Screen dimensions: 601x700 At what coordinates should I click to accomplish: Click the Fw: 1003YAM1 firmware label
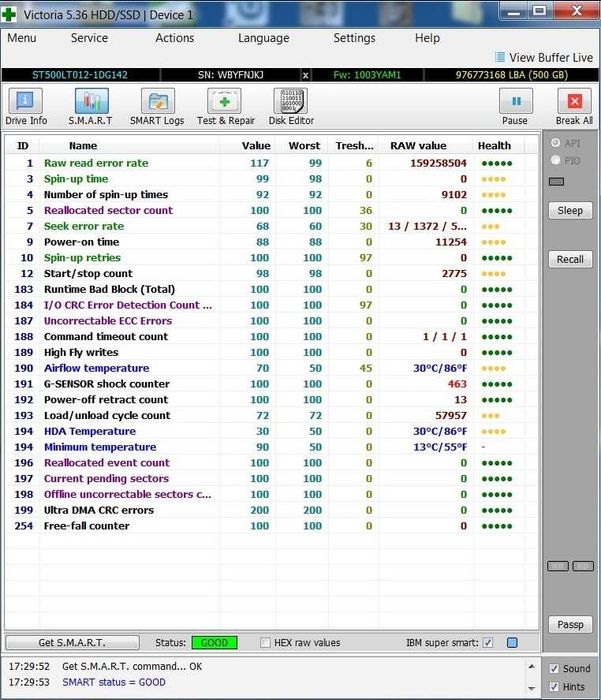click(x=367, y=75)
